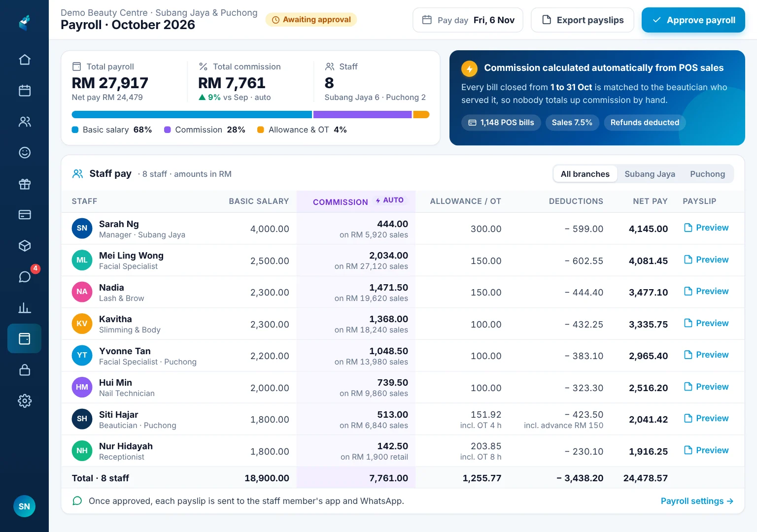Preview Mei Ling Wong's payslip
757x532 pixels.
point(706,260)
